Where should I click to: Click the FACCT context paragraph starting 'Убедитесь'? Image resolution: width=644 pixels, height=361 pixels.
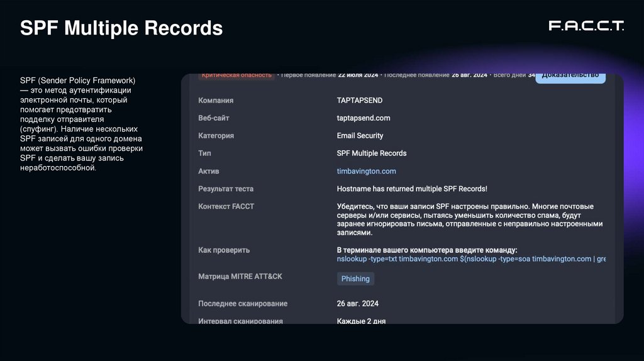click(470, 219)
